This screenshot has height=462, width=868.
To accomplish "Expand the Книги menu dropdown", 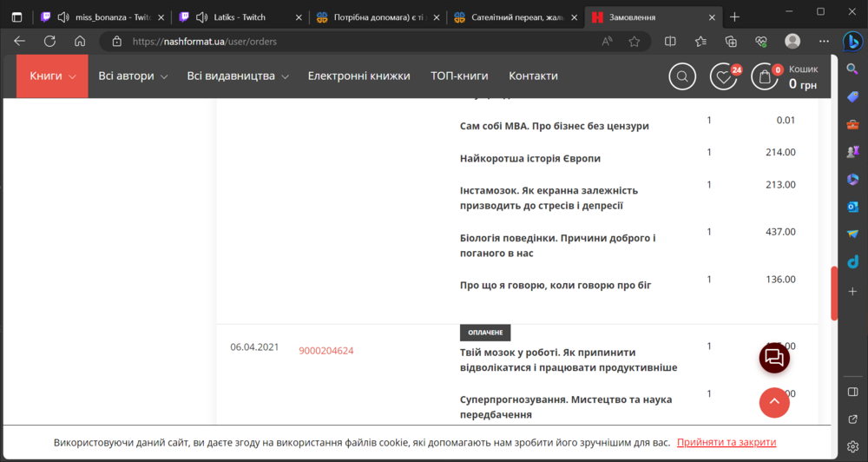I will point(52,76).
